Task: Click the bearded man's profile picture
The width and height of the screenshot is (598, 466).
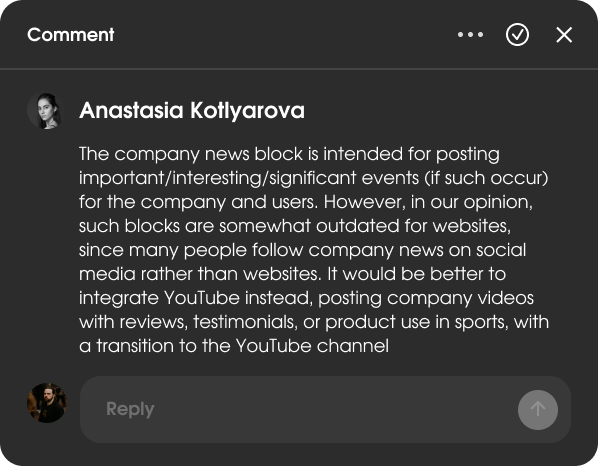Action: point(47,403)
